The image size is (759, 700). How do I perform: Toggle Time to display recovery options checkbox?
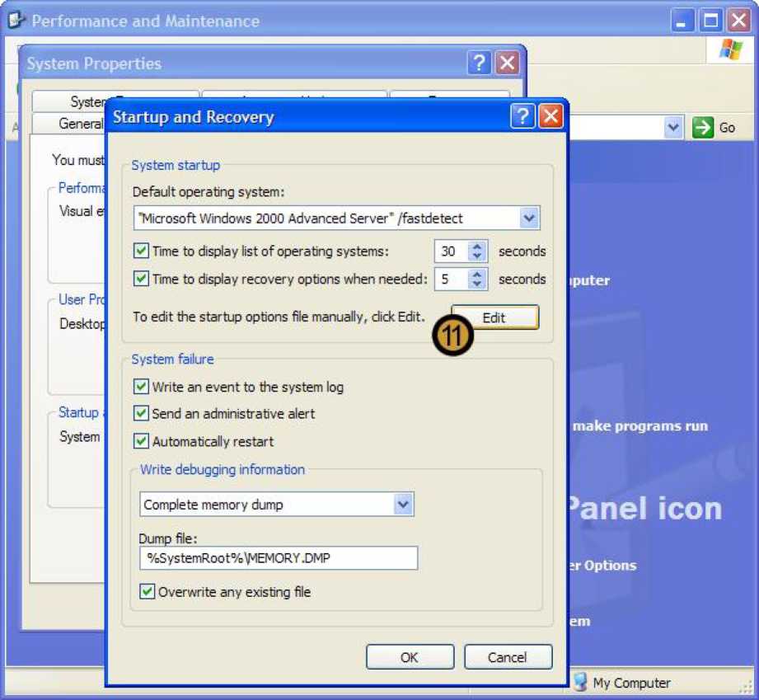[141, 279]
